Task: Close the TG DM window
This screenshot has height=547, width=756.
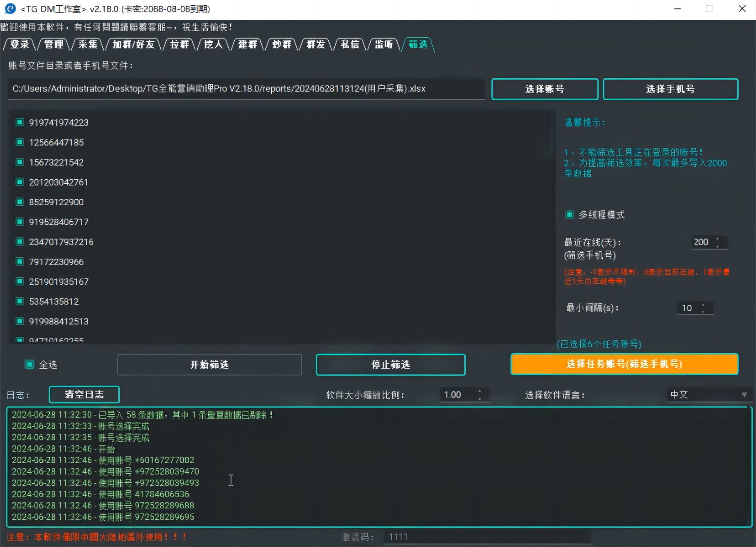Action: (x=742, y=9)
